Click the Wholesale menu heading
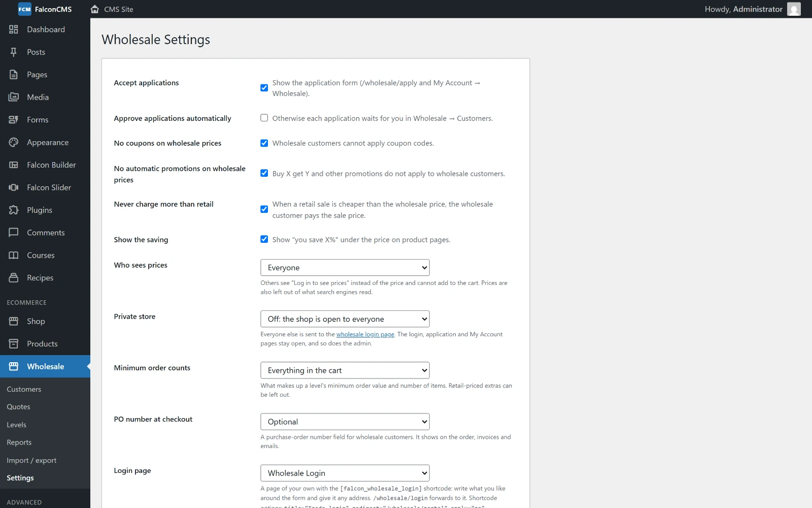Screen dimensions: 812x508 coord(46,366)
